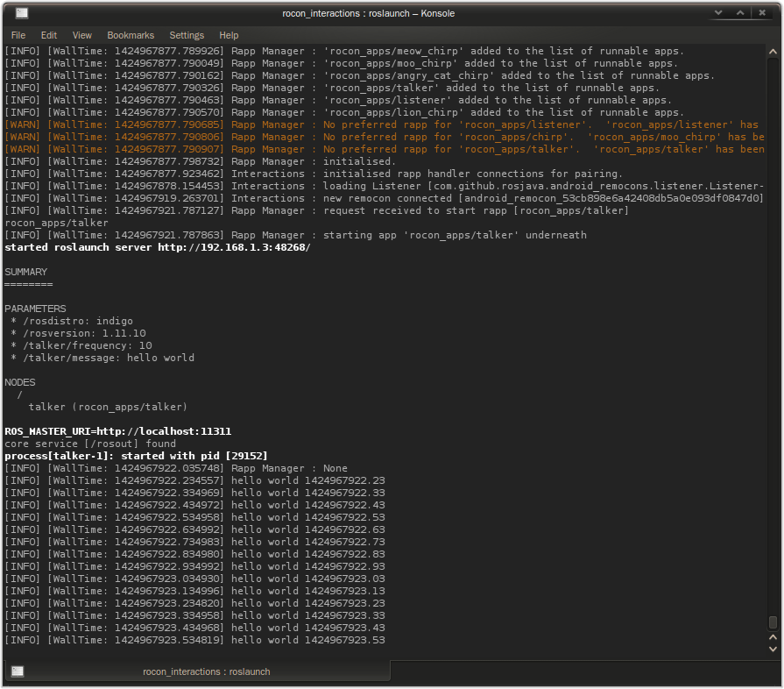
Task: Select the rocon_interactions : roslaunch tab
Action: tap(206, 671)
